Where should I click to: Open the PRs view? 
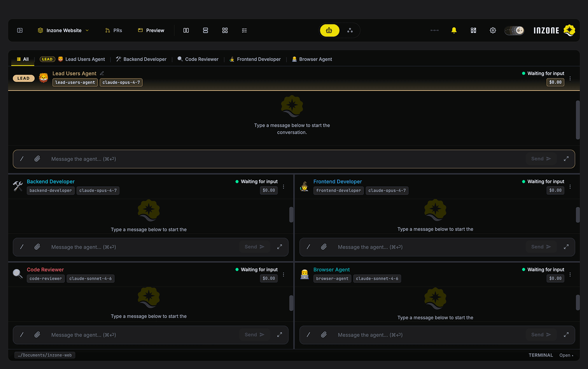[x=114, y=30]
